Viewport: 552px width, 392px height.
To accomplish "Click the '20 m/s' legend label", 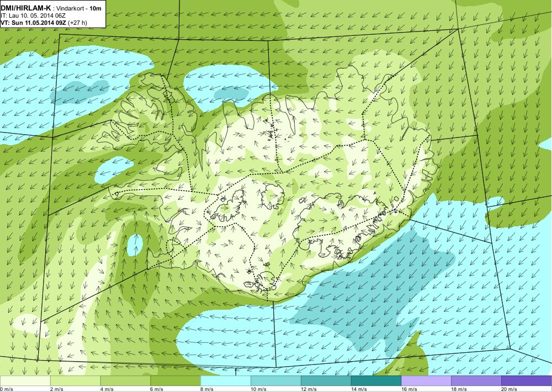I will [x=509, y=389].
